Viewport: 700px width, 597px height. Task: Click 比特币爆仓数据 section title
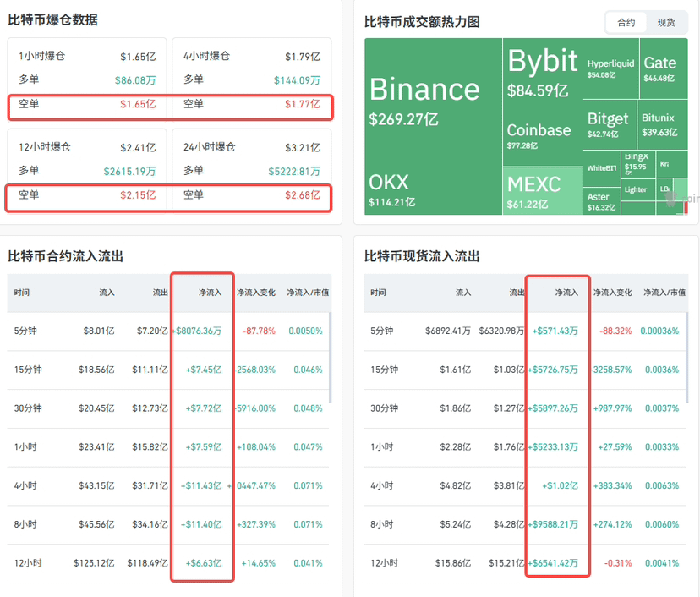pos(52,20)
